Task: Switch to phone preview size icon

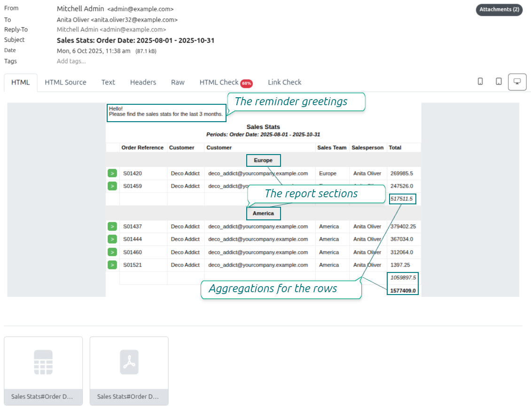Action: [480, 82]
